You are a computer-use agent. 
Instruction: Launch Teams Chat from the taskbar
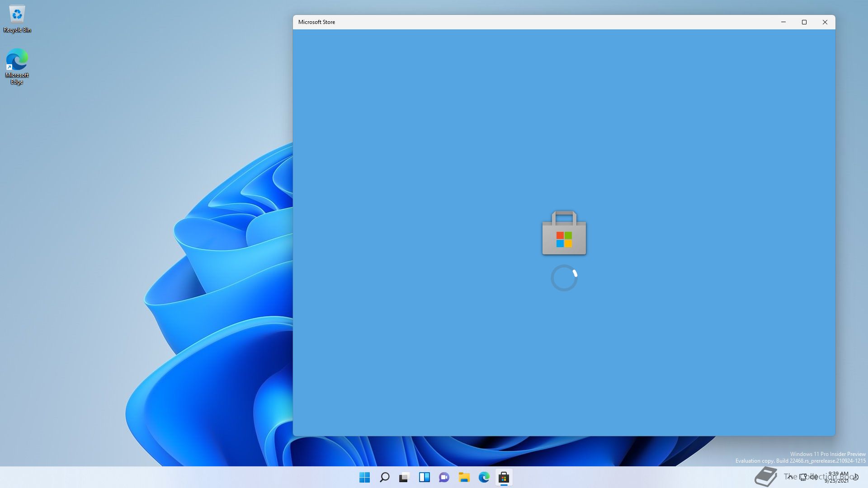pyautogui.click(x=444, y=477)
